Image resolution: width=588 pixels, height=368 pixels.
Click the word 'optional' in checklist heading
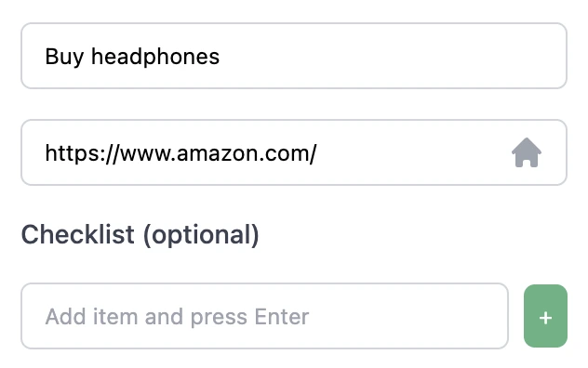202,235
